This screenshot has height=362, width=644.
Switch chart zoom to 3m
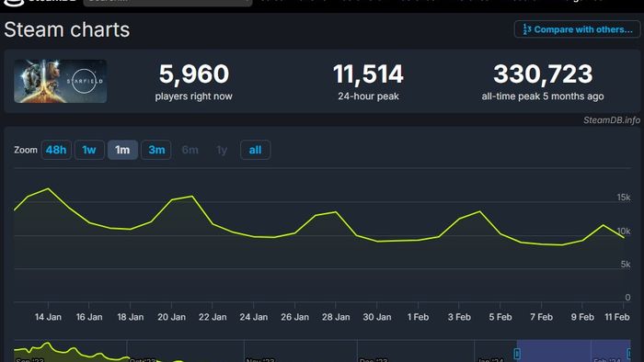(x=156, y=150)
